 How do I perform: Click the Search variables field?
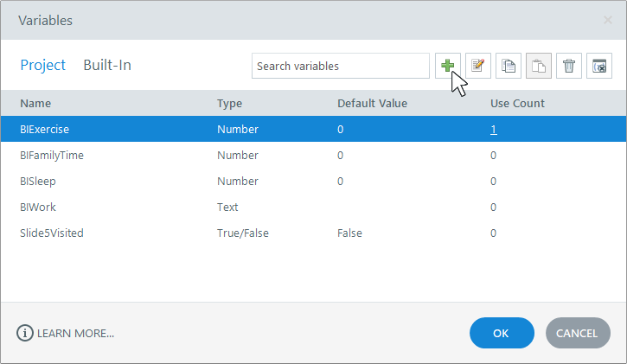pyautogui.click(x=341, y=66)
